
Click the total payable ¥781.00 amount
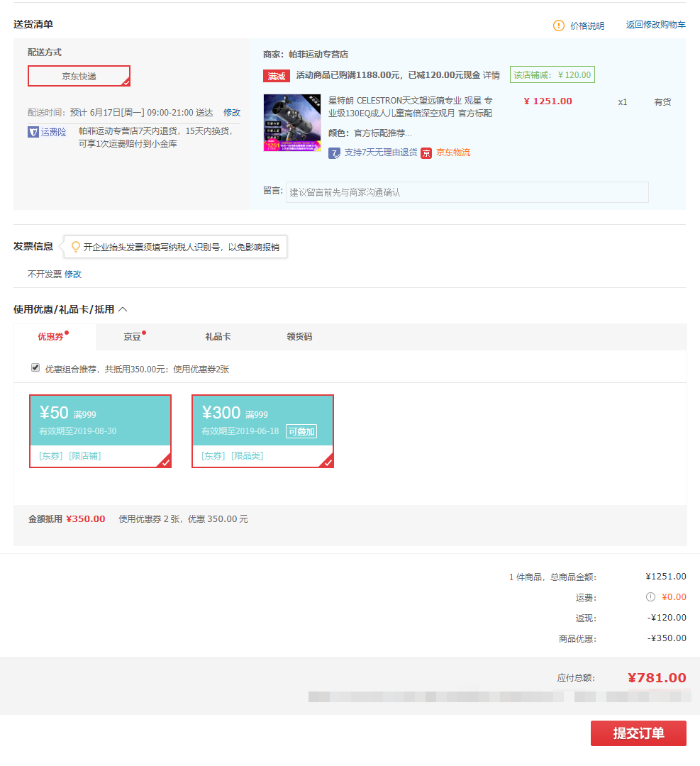[657, 677]
